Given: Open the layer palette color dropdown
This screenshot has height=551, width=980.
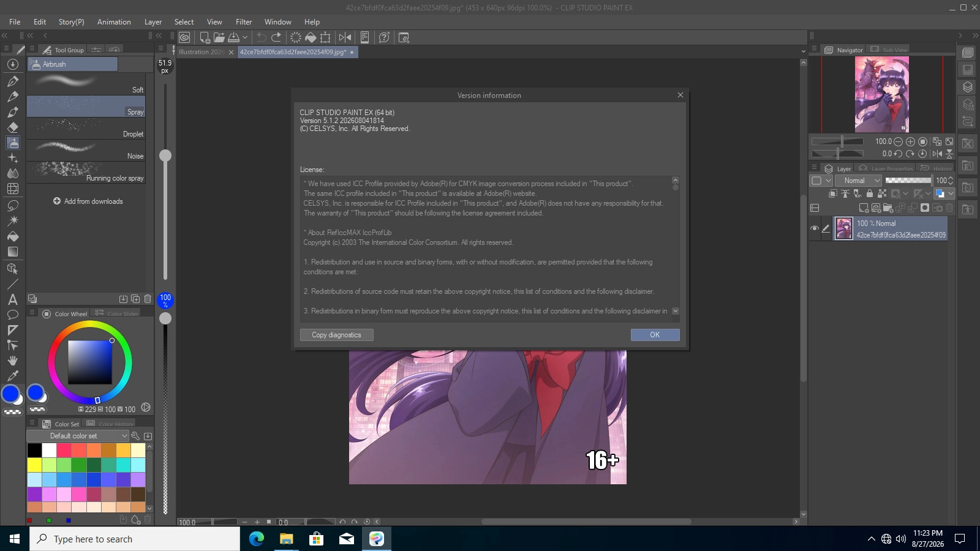Looking at the screenshot, I should [x=820, y=181].
